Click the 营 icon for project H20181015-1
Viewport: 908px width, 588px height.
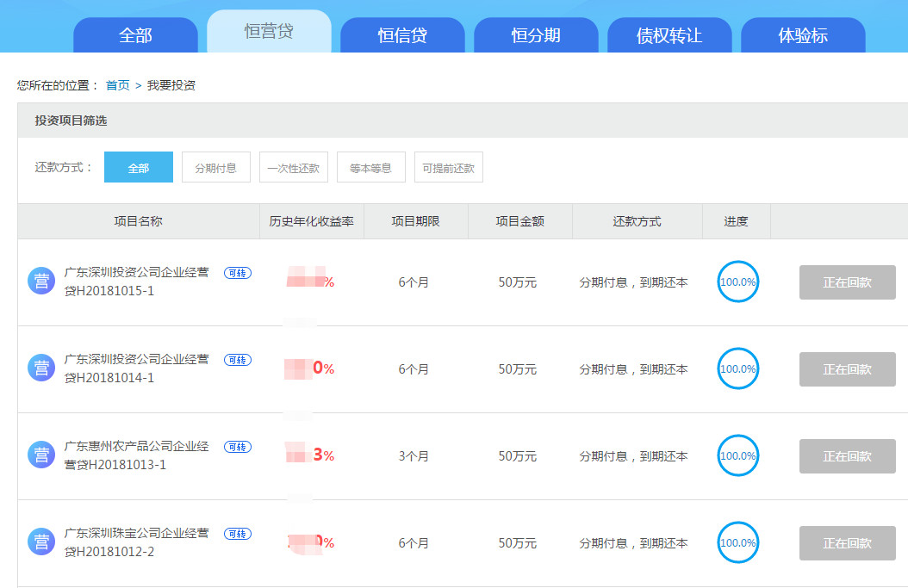tap(40, 282)
